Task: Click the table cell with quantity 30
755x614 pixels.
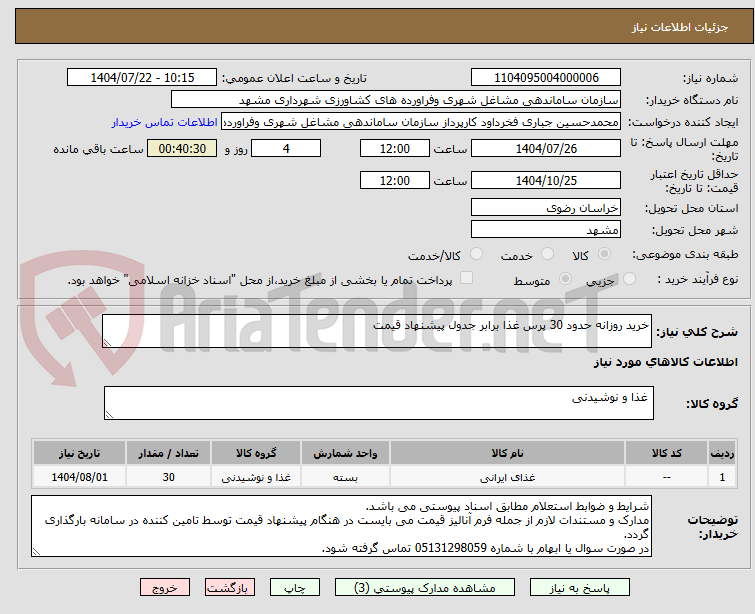Action: coord(168,477)
